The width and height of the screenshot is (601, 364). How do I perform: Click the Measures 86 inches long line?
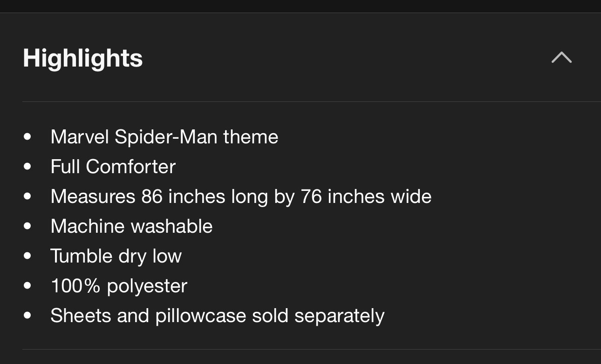tap(241, 196)
